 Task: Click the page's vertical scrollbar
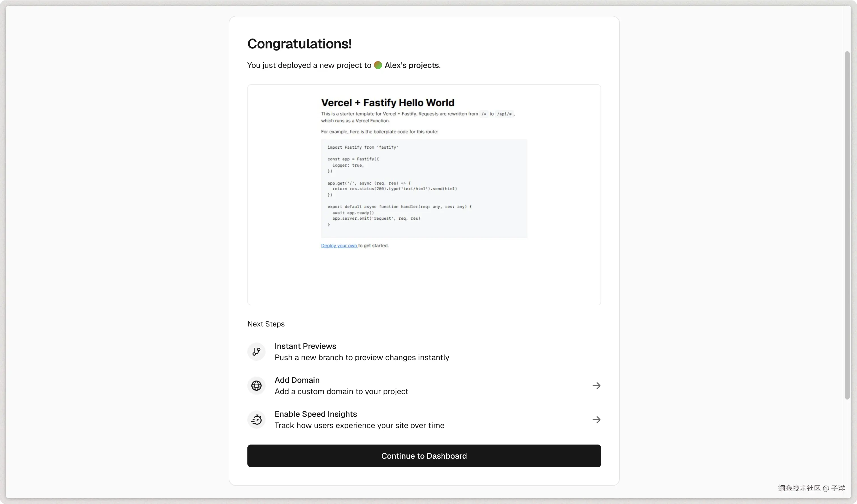pyautogui.click(x=847, y=224)
